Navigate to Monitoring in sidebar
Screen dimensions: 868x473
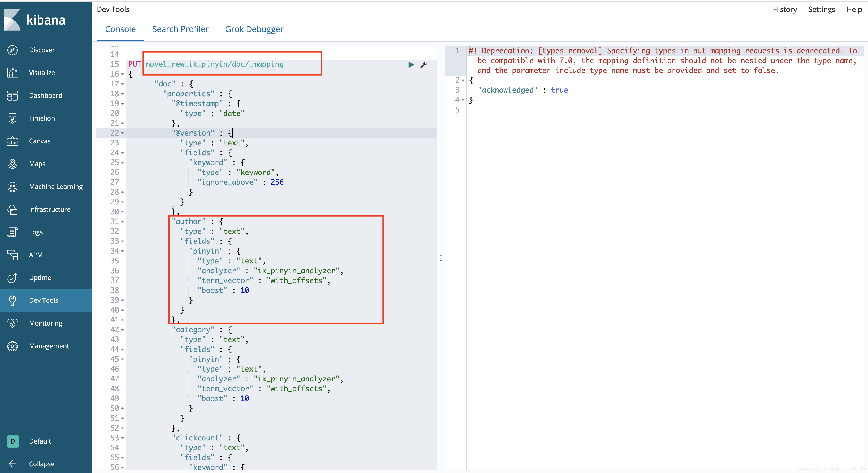pyautogui.click(x=46, y=323)
